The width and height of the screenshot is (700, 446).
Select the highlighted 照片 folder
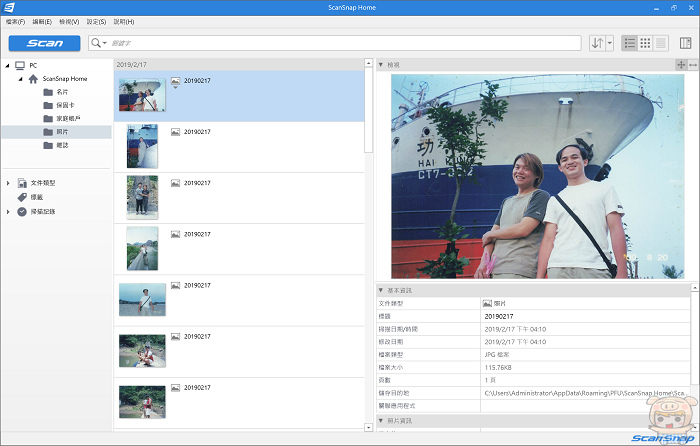pos(56,132)
